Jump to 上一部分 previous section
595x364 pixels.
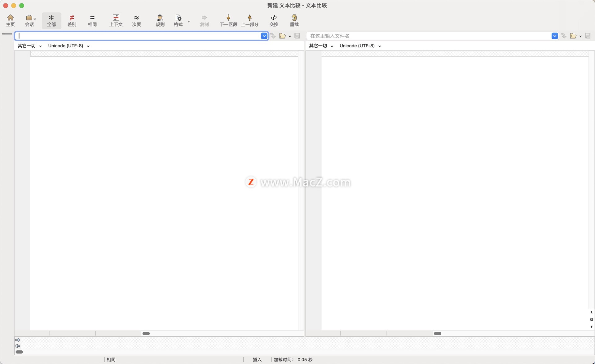[250, 20]
